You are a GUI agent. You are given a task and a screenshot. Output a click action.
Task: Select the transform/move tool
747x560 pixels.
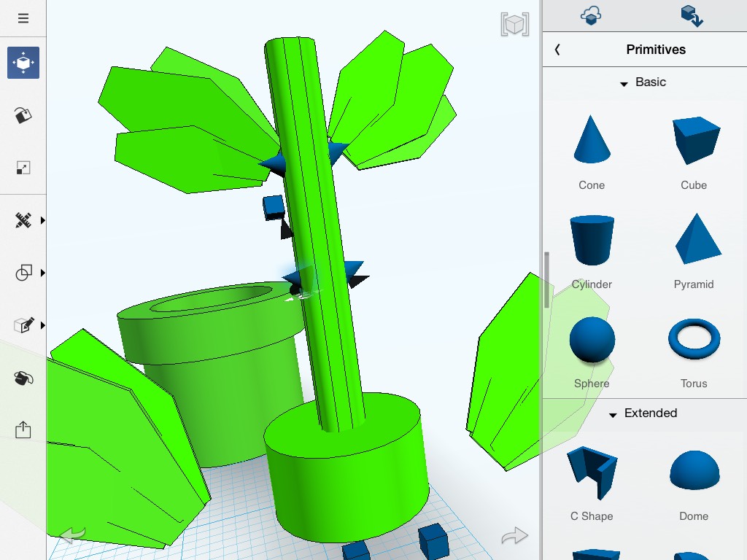23,63
